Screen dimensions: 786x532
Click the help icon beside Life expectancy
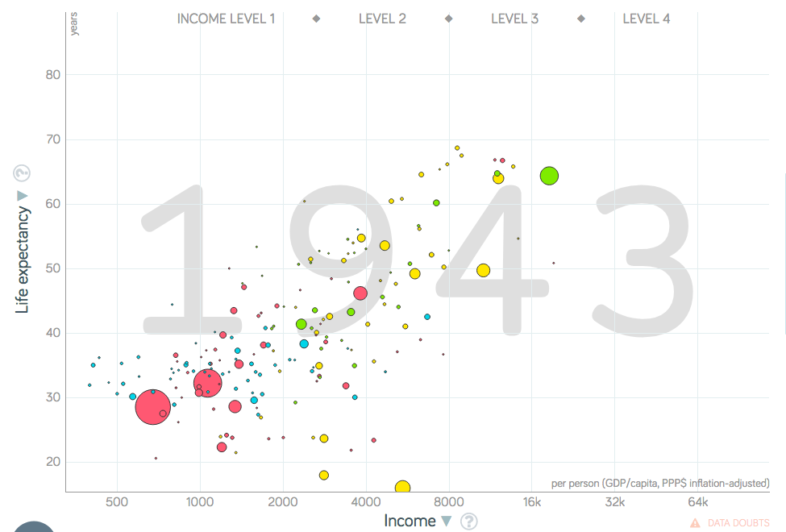coord(22,173)
